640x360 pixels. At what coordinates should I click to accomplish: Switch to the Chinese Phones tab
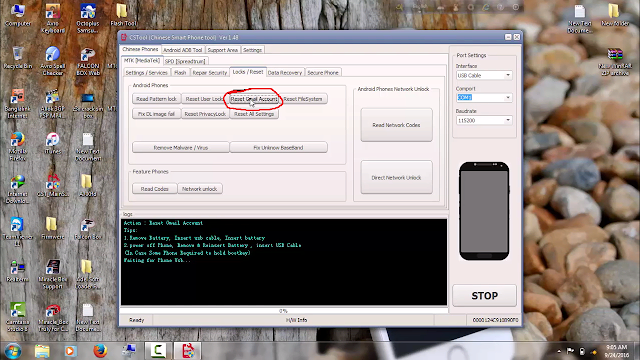tap(140, 49)
